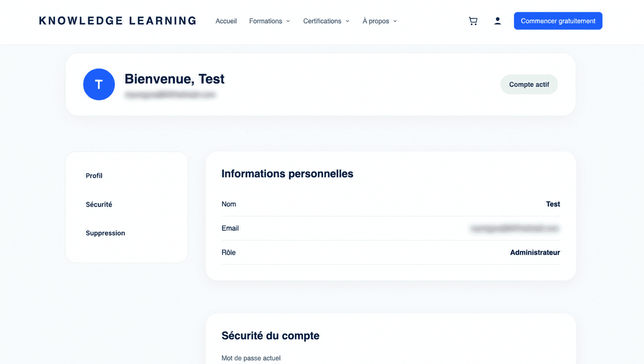Expand the Certifications dropdown menu
Viewport: 644px width, 364px height.
[x=326, y=21]
